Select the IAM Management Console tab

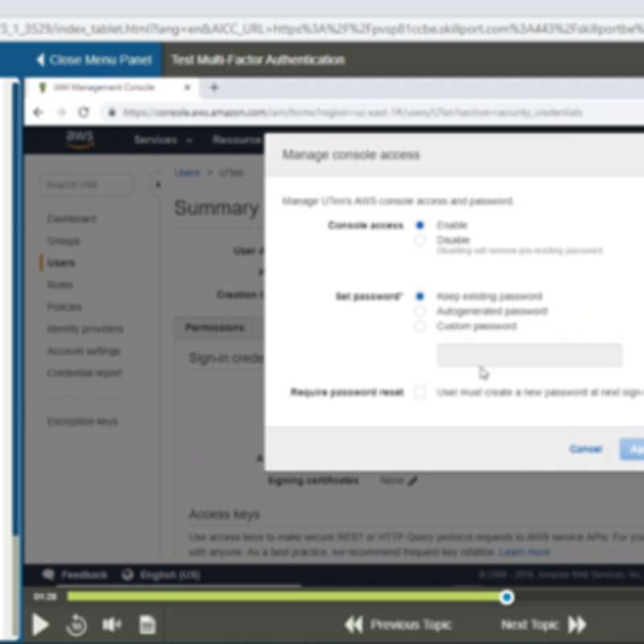(112, 88)
